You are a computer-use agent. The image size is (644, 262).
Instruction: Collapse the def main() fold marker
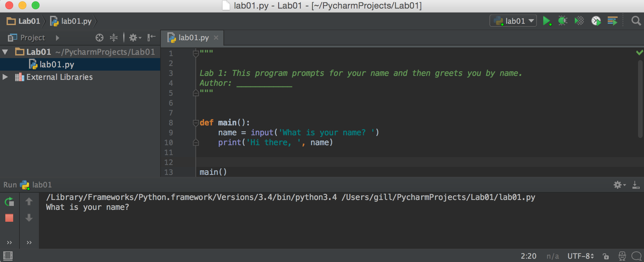pyautogui.click(x=196, y=123)
